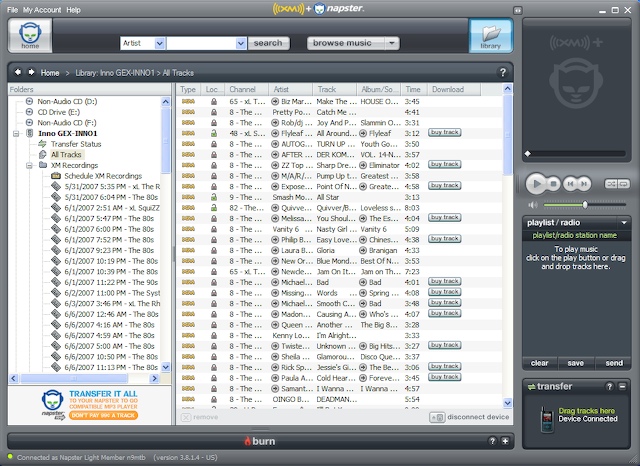Click the track progress seek marker
Viewport: 640px width, 466px height.
coord(528,154)
